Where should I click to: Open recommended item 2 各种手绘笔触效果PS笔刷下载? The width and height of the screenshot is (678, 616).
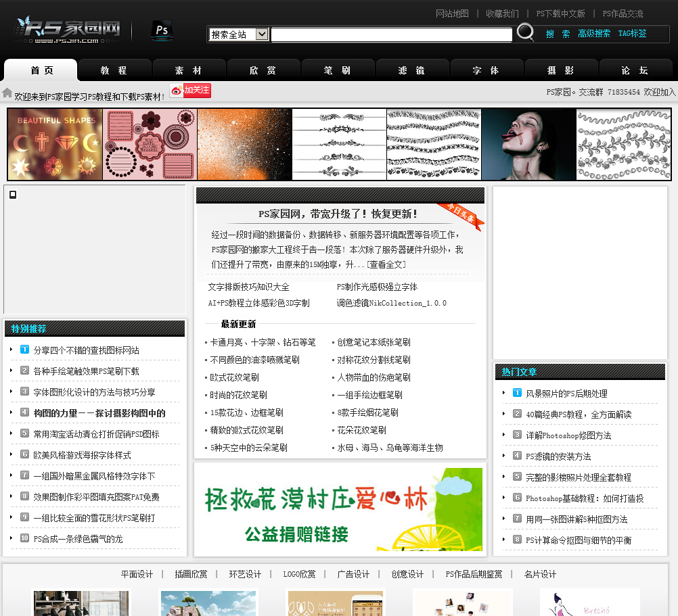[87, 371]
